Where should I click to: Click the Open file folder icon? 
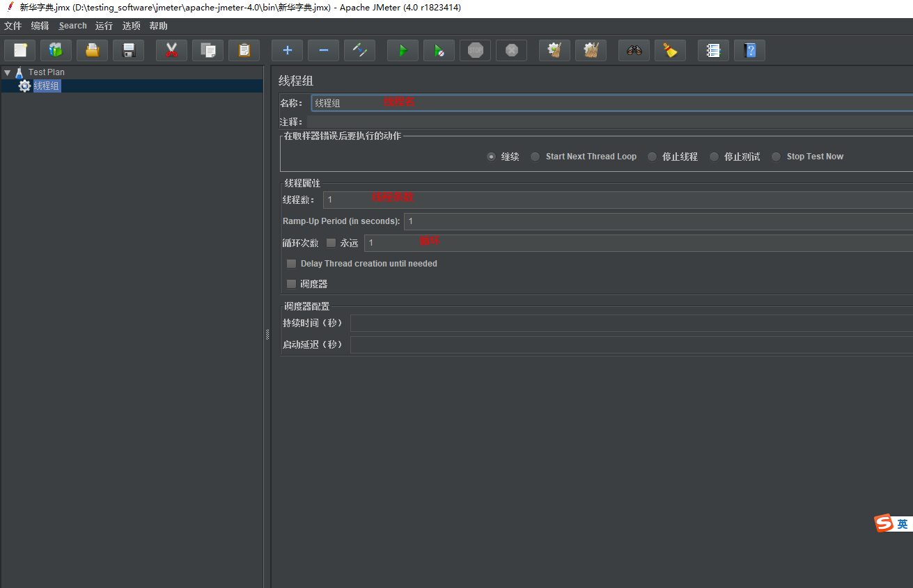click(x=93, y=50)
